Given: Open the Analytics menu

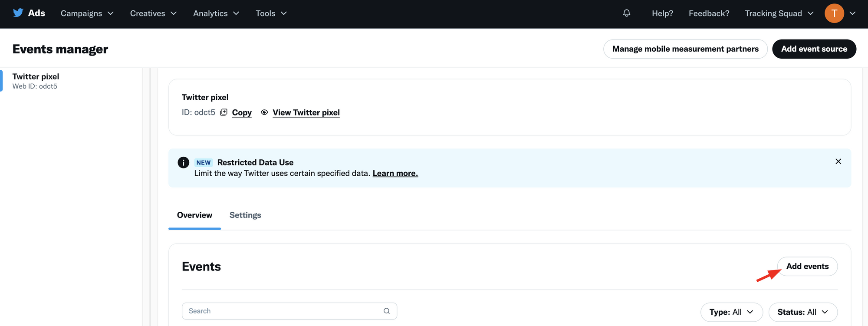Looking at the screenshot, I should pyautogui.click(x=216, y=13).
